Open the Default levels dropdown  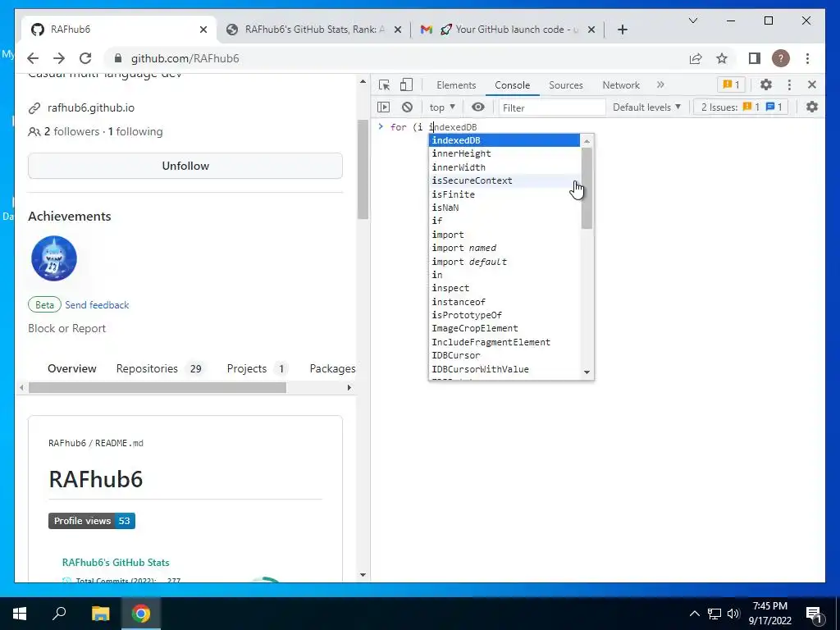[646, 107]
